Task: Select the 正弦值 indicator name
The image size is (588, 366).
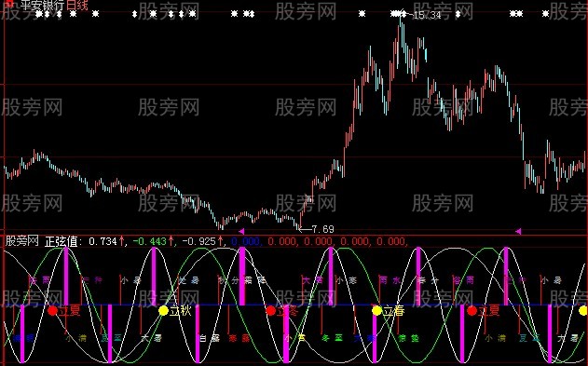Action: [62, 241]
